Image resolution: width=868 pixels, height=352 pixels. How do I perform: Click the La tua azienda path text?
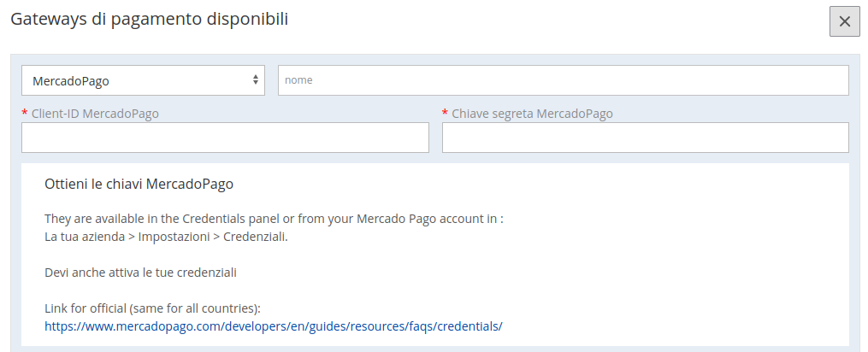85,237
